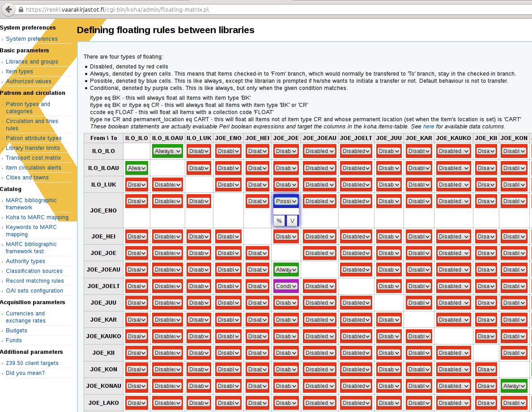This screenshot has height=412, width=532.
Task: Open Z39.50 client targets link
Action: click(x=32, y=363)
